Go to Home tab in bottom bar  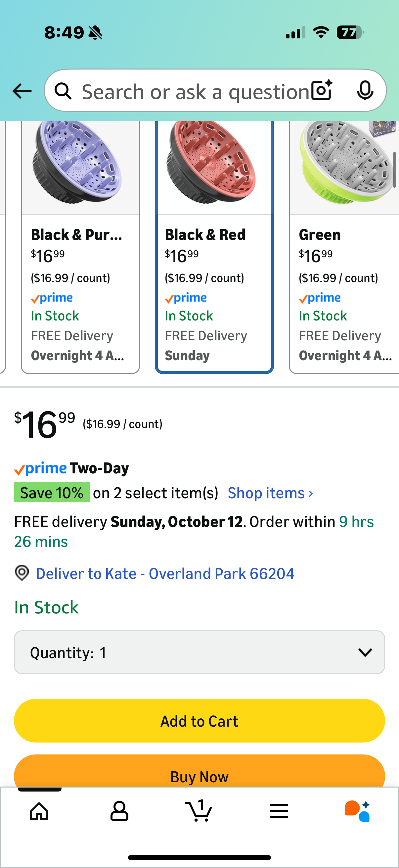[39, 811]
